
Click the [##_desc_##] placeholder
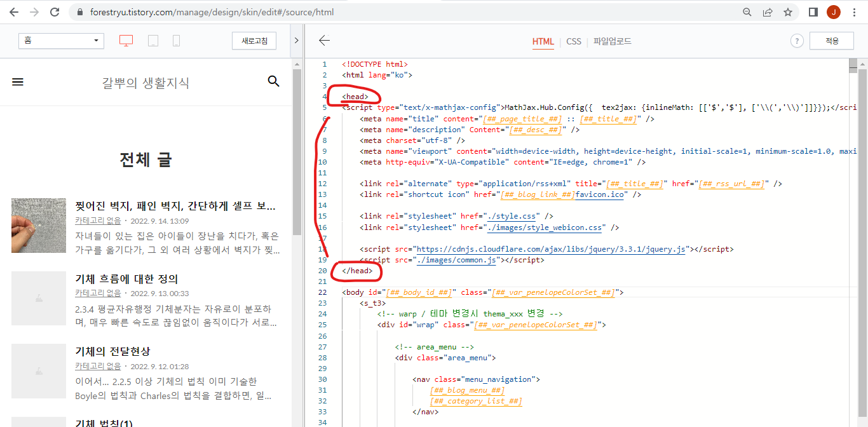coord(536,130)
